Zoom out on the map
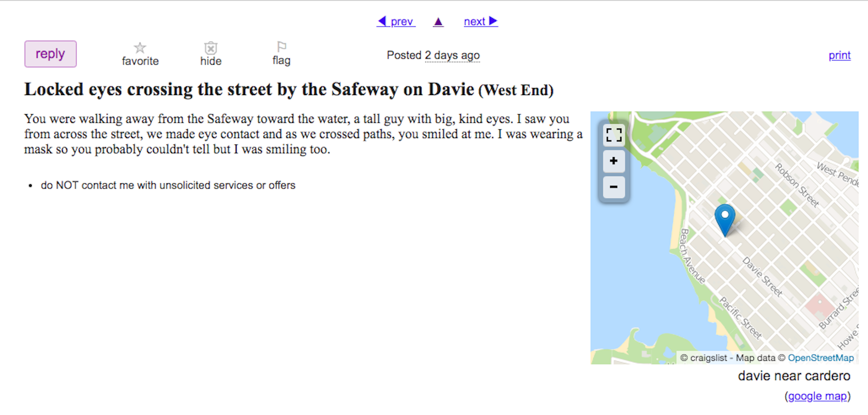The height and width of the screenshot is (415, 868). pyautogui.click(x=614, y=187)
